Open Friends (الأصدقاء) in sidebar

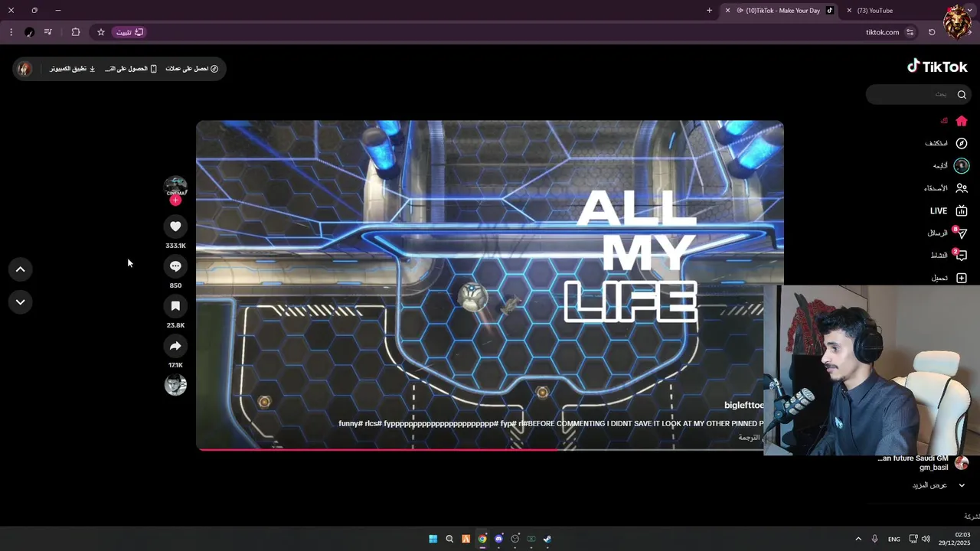(x=946, y=187)
